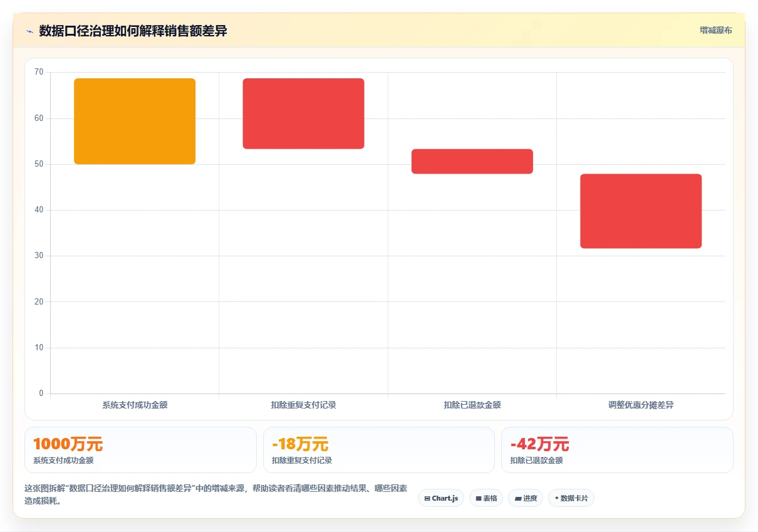Viewport: 758px width, 532px height.
Task: Click y-axis value 50
Action: click(x=39, y=164)
